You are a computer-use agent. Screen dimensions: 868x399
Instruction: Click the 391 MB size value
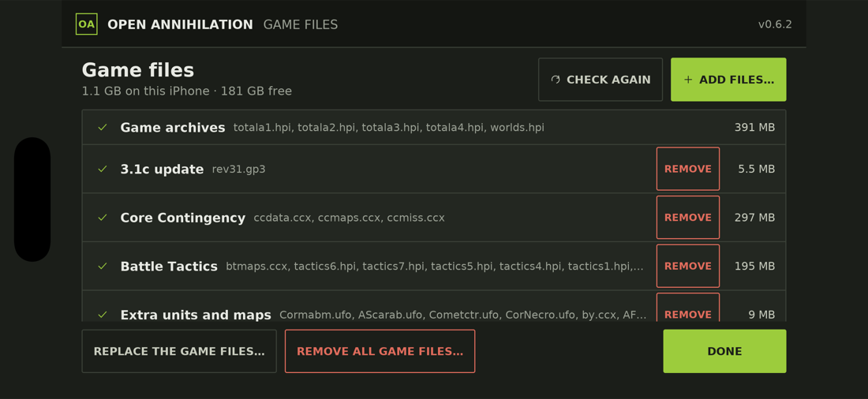754,127
